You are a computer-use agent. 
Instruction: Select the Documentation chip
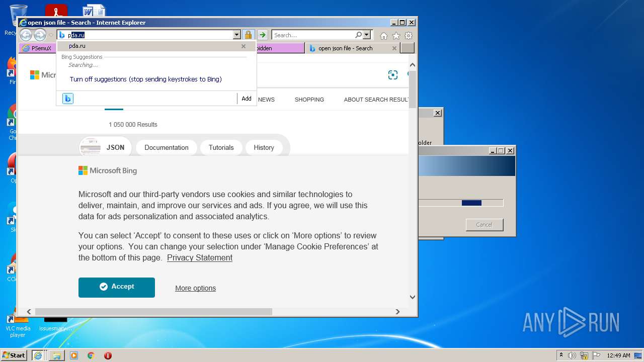[167, 147]
